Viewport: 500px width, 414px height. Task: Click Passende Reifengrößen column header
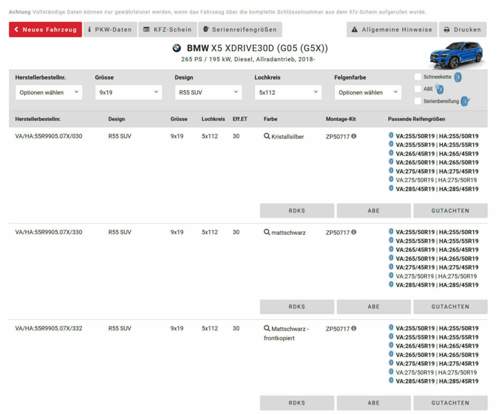[416, 119]
